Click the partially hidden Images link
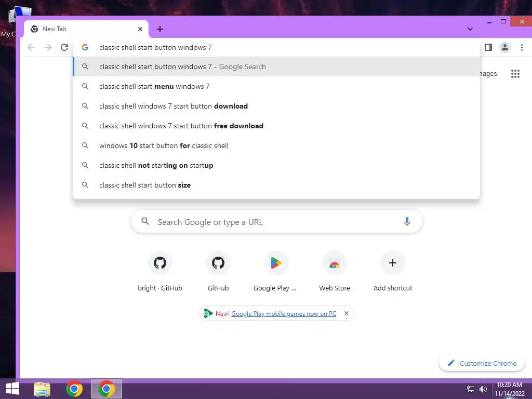This screenshot has height=399, width=532. click(488, 74)
